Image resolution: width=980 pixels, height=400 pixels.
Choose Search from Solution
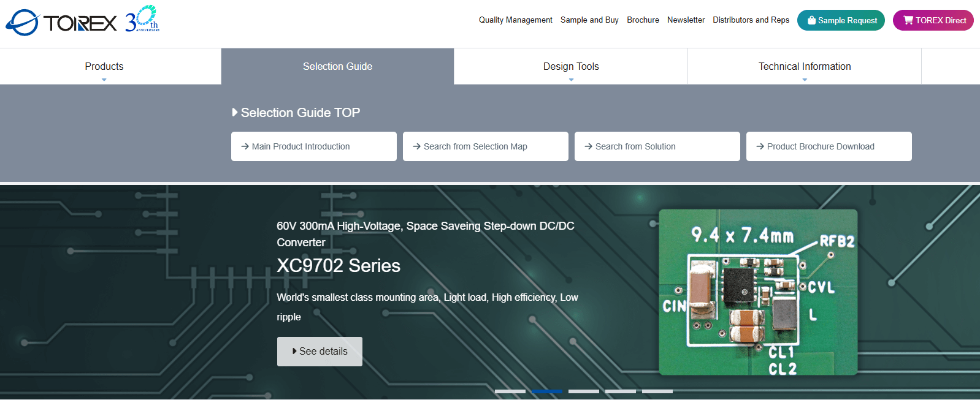657,146
